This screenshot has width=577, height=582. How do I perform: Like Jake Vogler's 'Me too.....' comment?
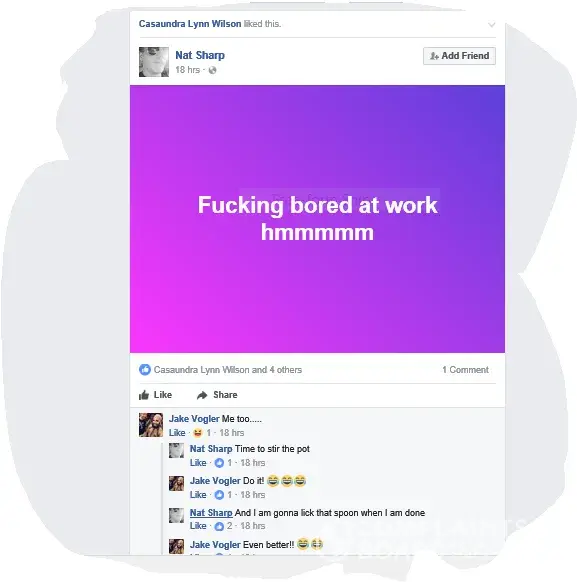177,433
